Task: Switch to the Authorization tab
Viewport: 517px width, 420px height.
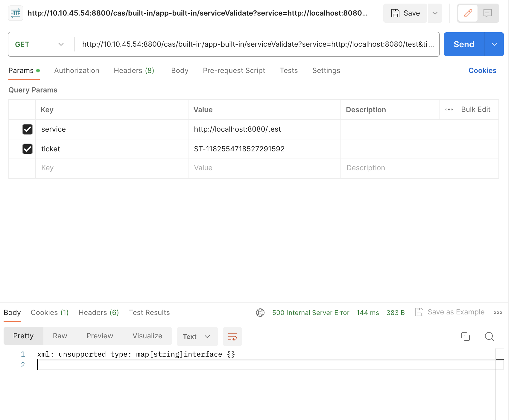Action: [77, 71]
